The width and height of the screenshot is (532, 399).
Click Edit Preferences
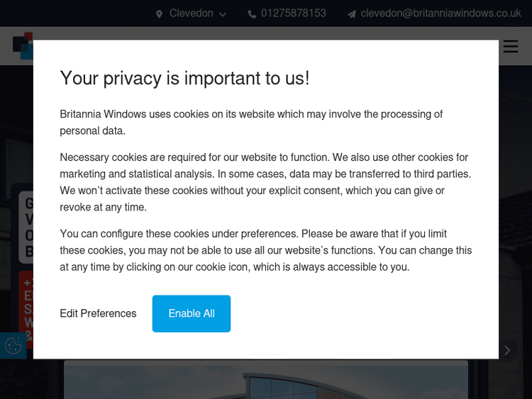coord(98,313)
